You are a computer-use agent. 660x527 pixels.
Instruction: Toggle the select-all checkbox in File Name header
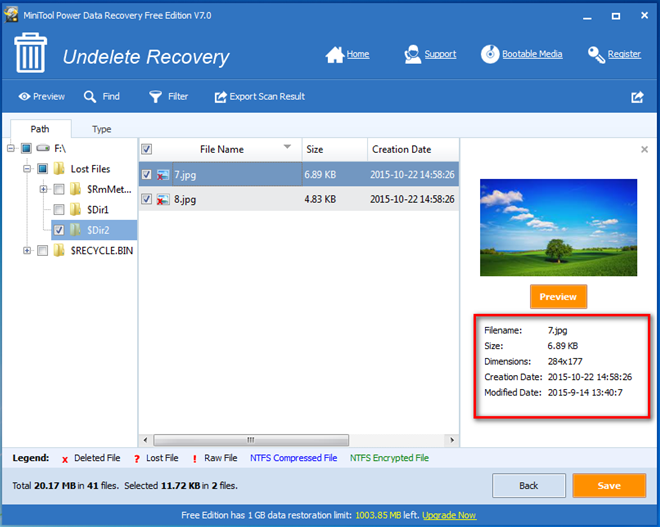(x=146, y=149)
